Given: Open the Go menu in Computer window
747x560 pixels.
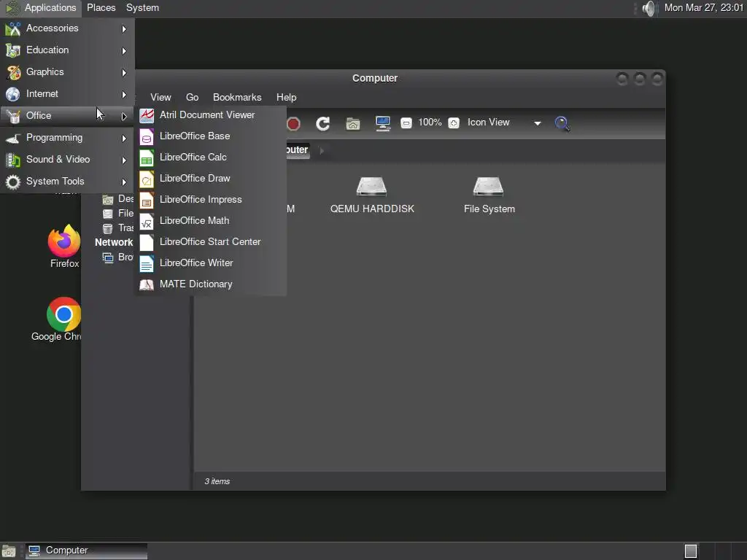Looking at the screenshot, I should pos(192,97).
